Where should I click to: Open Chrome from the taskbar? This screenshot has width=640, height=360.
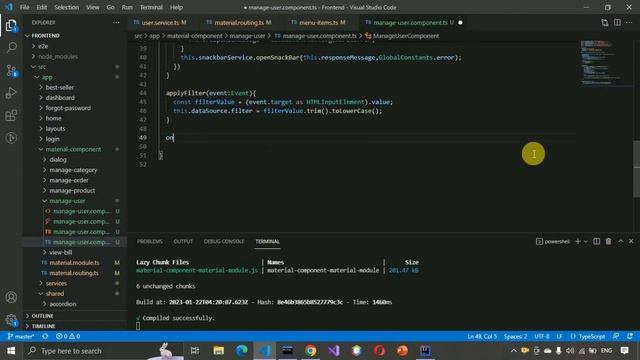[311, 351]
